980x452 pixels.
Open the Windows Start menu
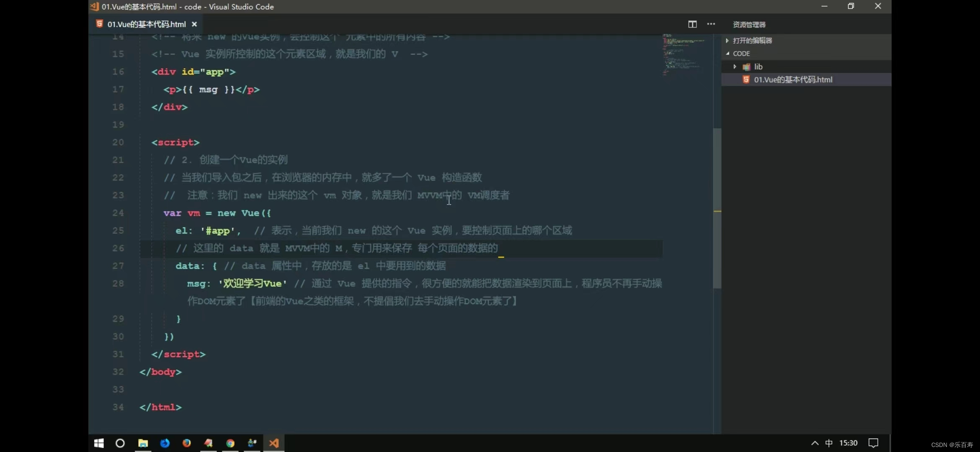tap(99, 443)
